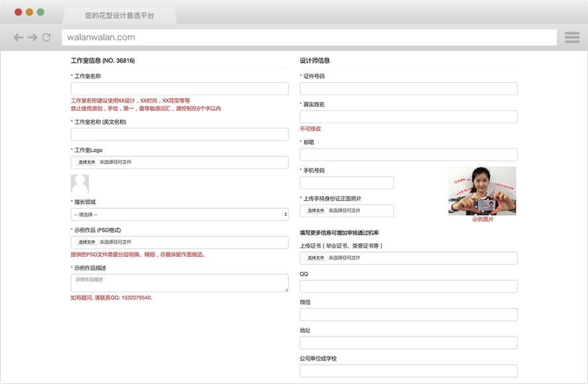Click the 示例作品描述 textarea
Viewport: 588px width, 384px height.
[179, 283]
